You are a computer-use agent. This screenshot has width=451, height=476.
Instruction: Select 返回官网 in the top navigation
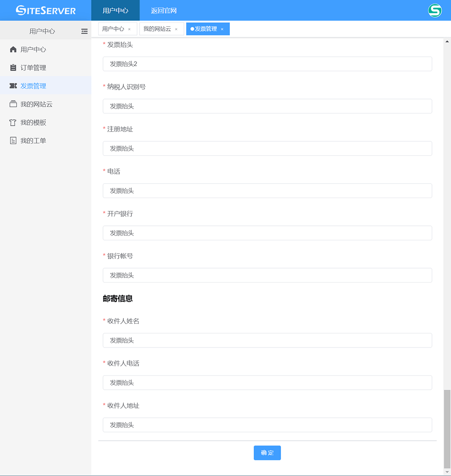[164, 11]
